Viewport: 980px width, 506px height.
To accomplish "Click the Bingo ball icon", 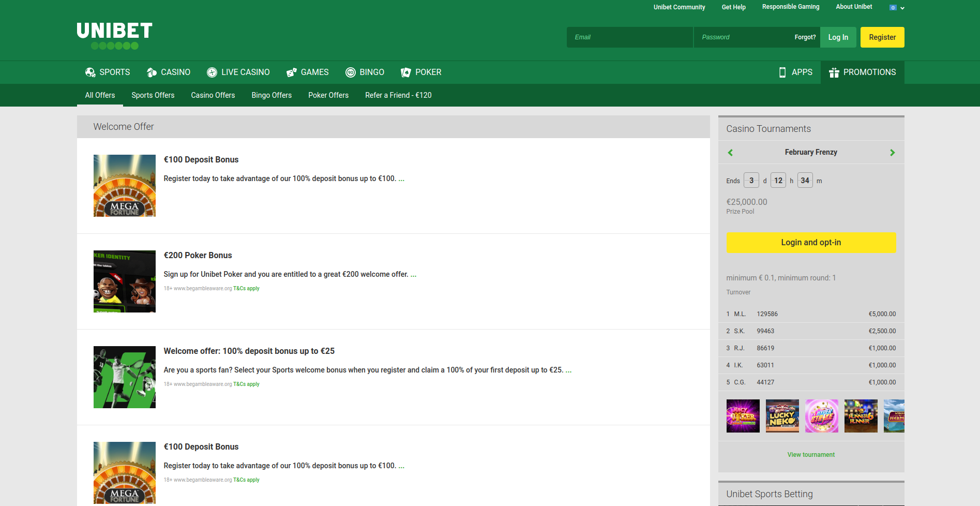I will click(351, 72).
